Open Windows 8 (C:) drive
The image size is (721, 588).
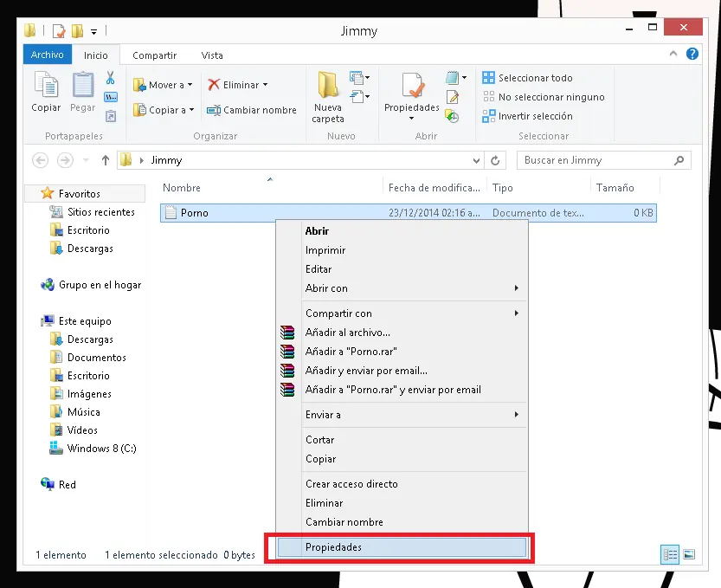pos(93,448)
